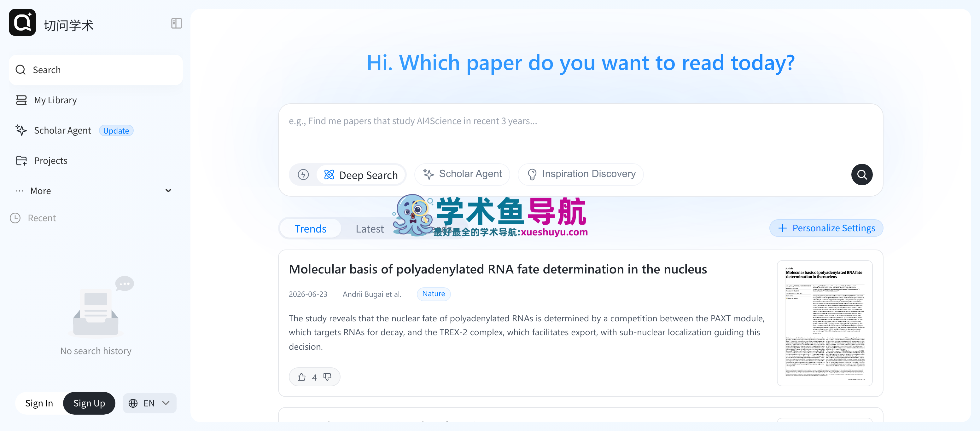Select the Inspiration Discovery chip

[x=581, y=174]
